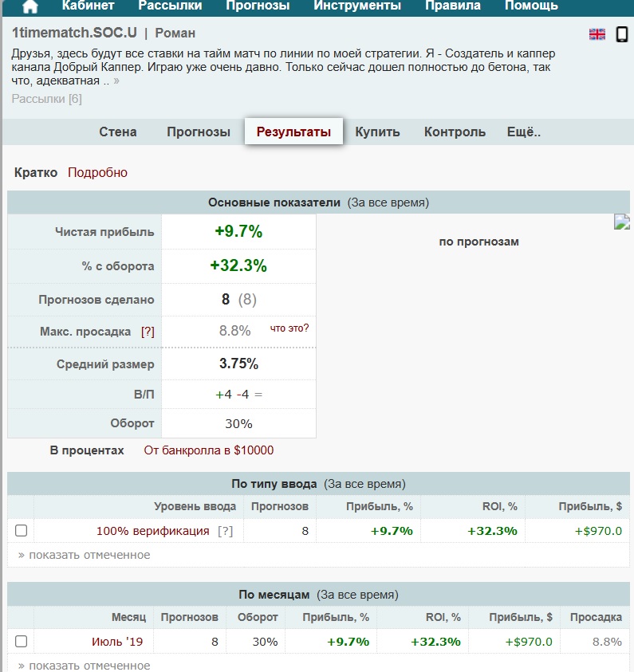Click the broken chart image icon

click(x=623, y=222)
